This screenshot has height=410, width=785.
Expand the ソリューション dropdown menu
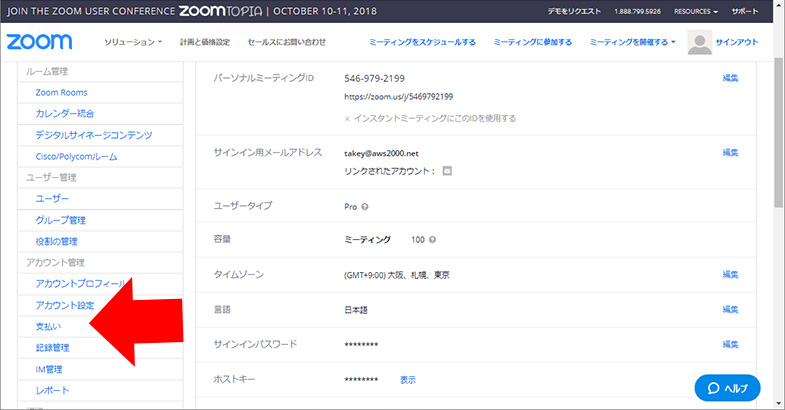pyautogui.click(x=133, y=42)
